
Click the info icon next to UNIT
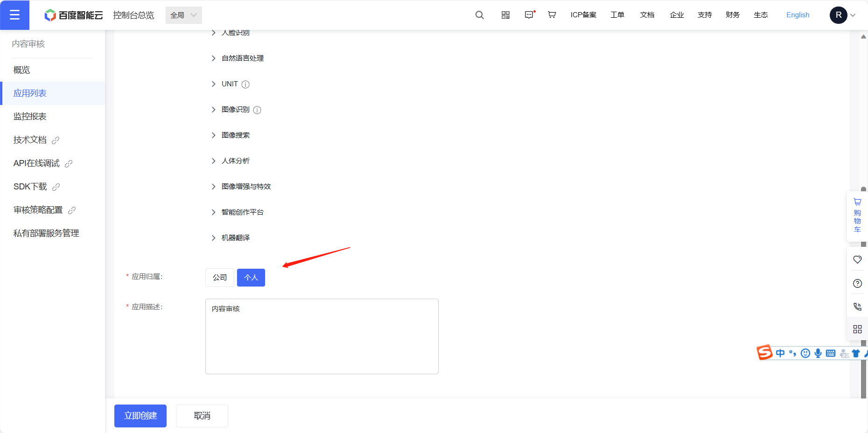(245, 84)
